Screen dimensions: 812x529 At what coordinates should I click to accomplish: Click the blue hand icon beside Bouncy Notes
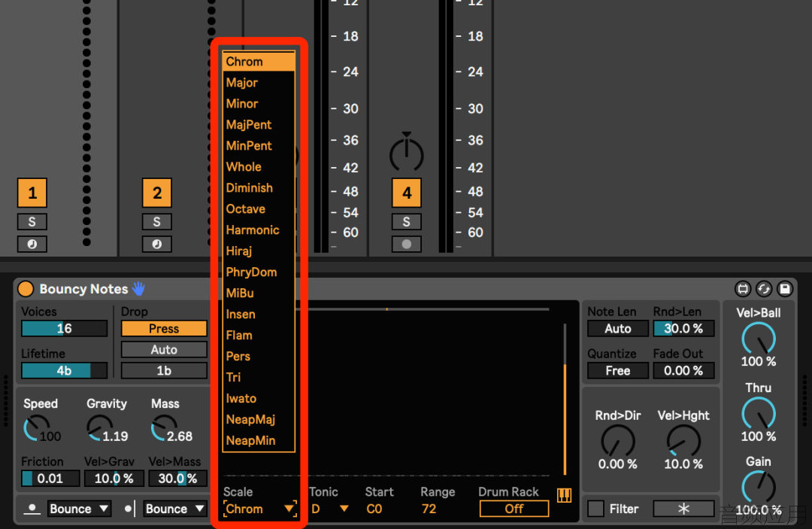pyautogui.click(x=139, y=289)
